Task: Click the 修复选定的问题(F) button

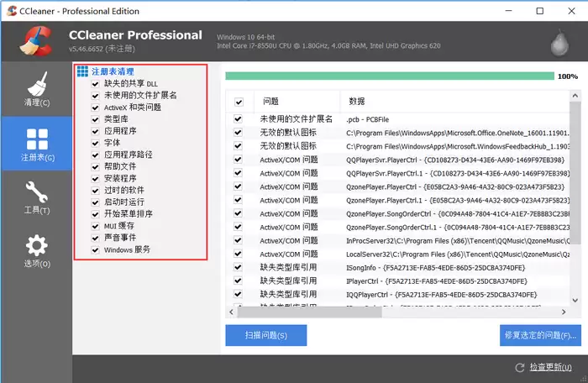Action: pos(540,335)
